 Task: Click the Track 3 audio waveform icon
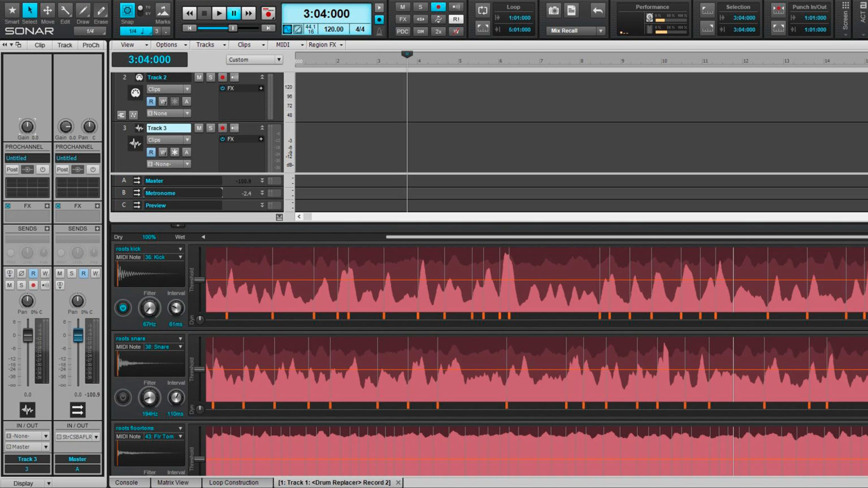point(136,144)
